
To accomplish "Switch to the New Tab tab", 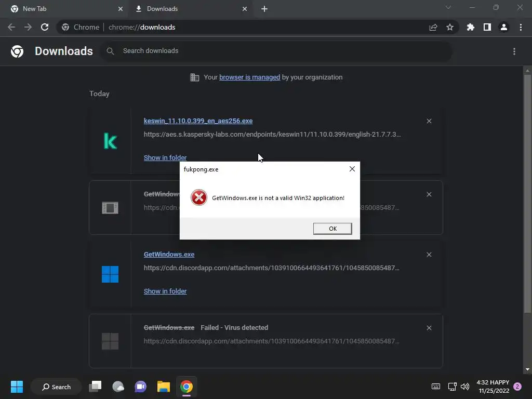I will point(63,9).
